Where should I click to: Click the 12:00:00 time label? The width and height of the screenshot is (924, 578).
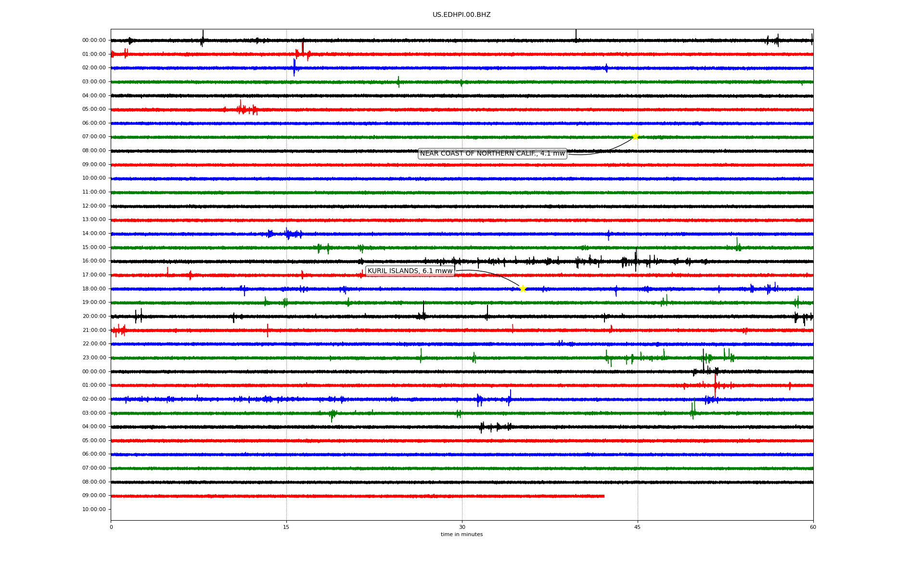(94, 206)
